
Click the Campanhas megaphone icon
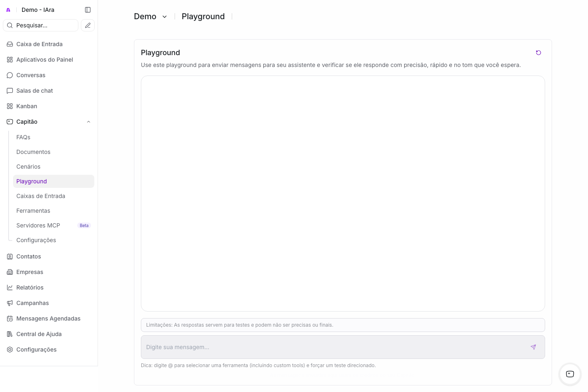click(10, 303)
